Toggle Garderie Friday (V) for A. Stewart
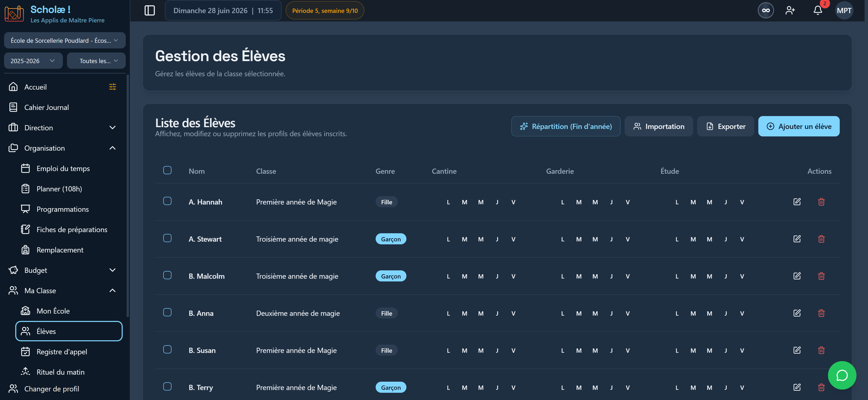868x400 pixels. [627, 239]
